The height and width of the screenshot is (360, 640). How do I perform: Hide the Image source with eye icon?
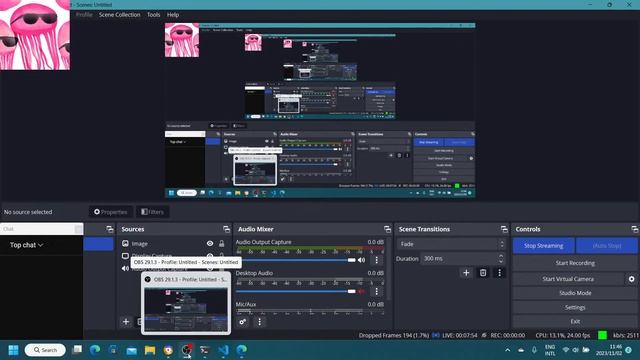(210, 243)
